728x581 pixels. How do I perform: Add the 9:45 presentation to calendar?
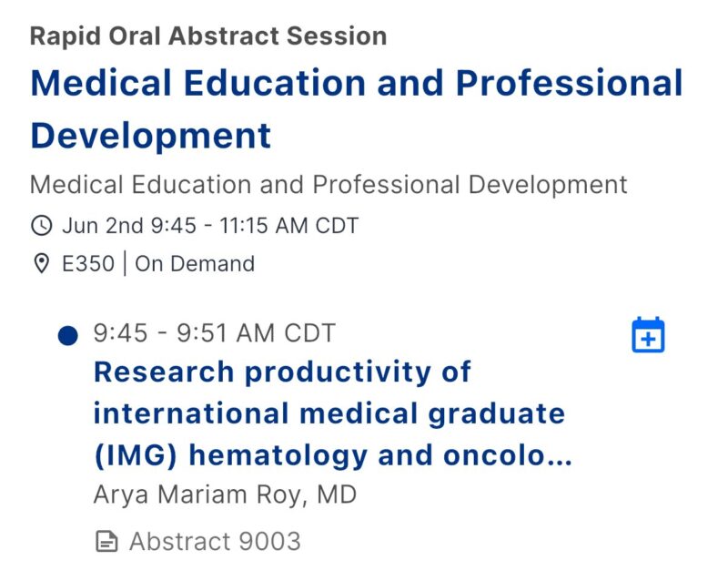tap(648, 334)
